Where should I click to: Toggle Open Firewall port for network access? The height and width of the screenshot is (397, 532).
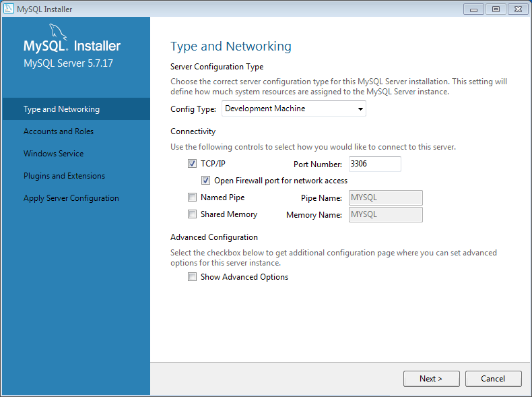pyautogui.click(x=206, y=181)
